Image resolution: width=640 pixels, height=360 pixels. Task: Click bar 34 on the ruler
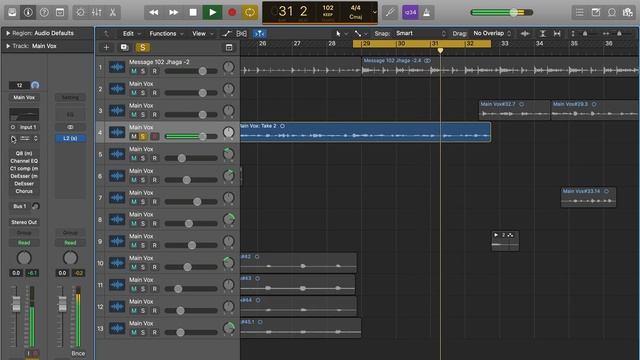click(539, 43)
